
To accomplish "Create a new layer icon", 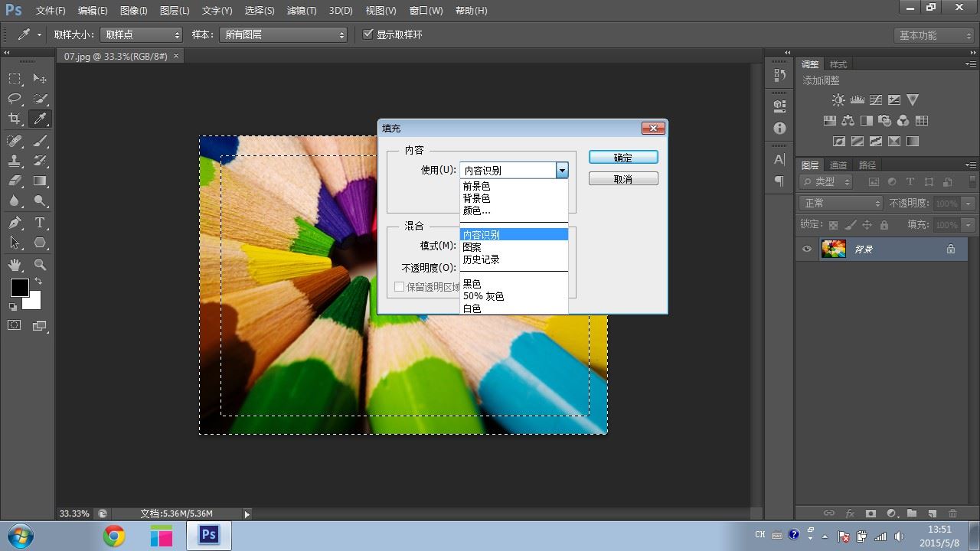I will tap(932, 514).
